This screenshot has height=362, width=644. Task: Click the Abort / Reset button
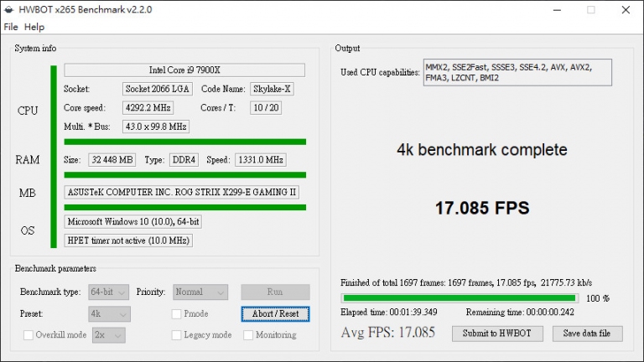pos(275,314)
